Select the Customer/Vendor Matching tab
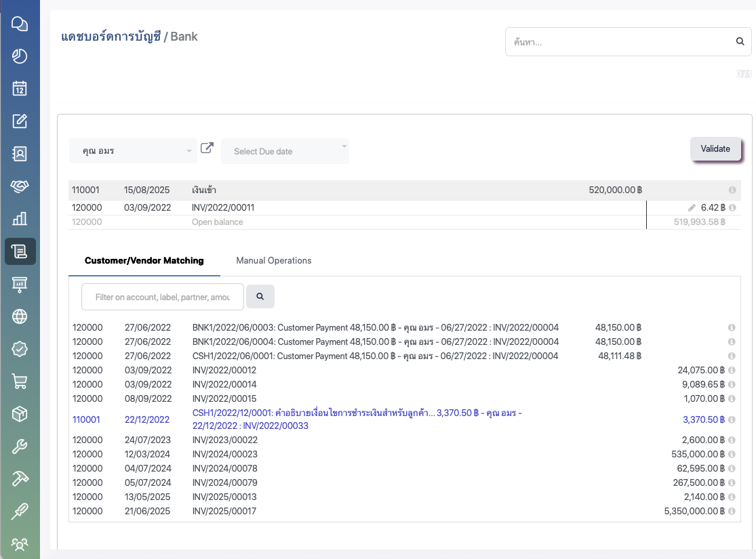Image resolution: width=756 pixels, height=559 pixels. [144, 260]
